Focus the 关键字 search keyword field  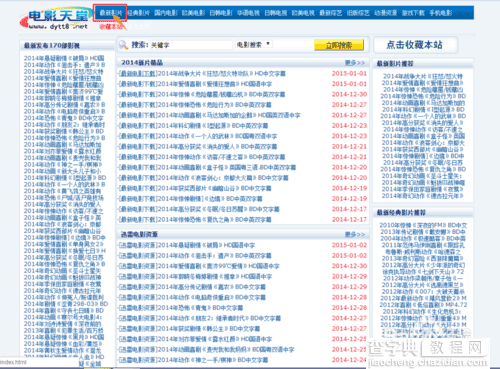click(191, 45)
